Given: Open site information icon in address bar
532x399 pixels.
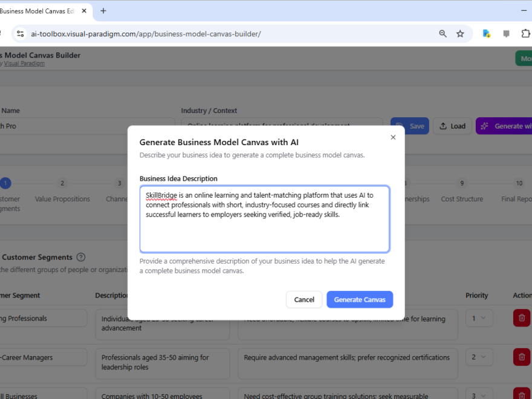Looking at the screenshot, I should [20, 34].
